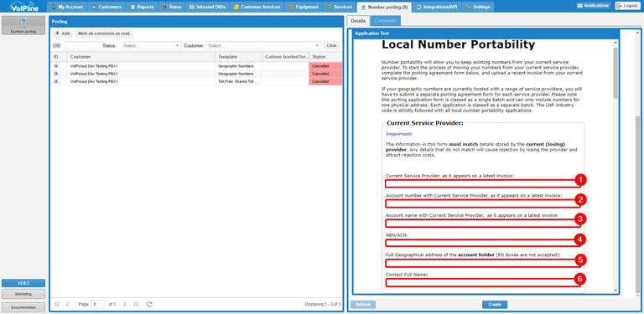Switch to the Details tab

pyautogui.click(x=358, y=20)
